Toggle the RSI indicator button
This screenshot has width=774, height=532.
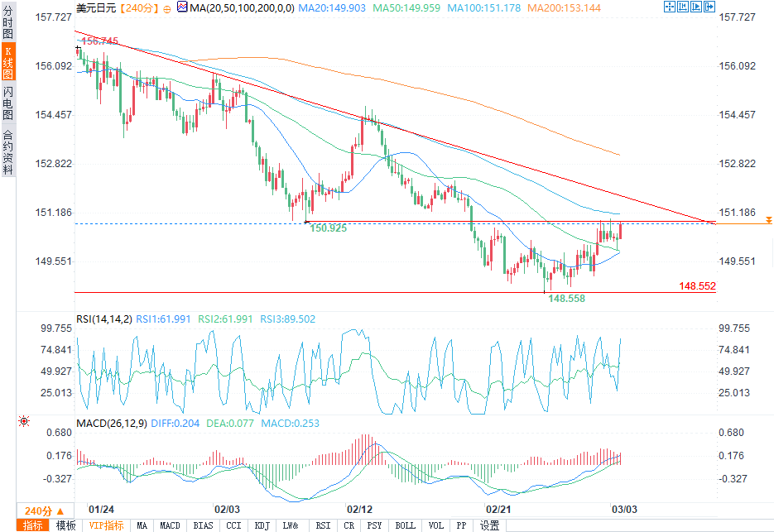pos(323,525)
